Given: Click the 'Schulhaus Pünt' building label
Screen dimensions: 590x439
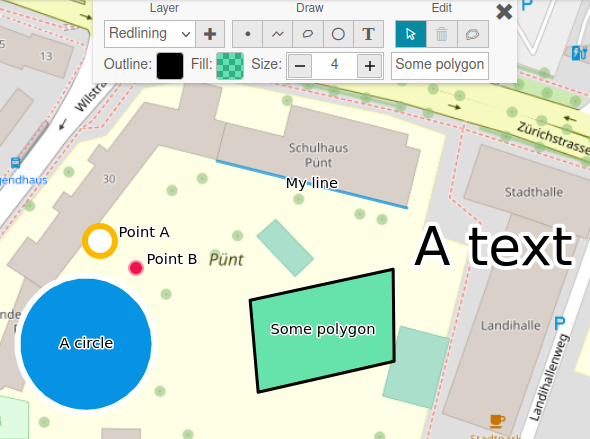Looking at the screenshot, I should tap(318, 155).
